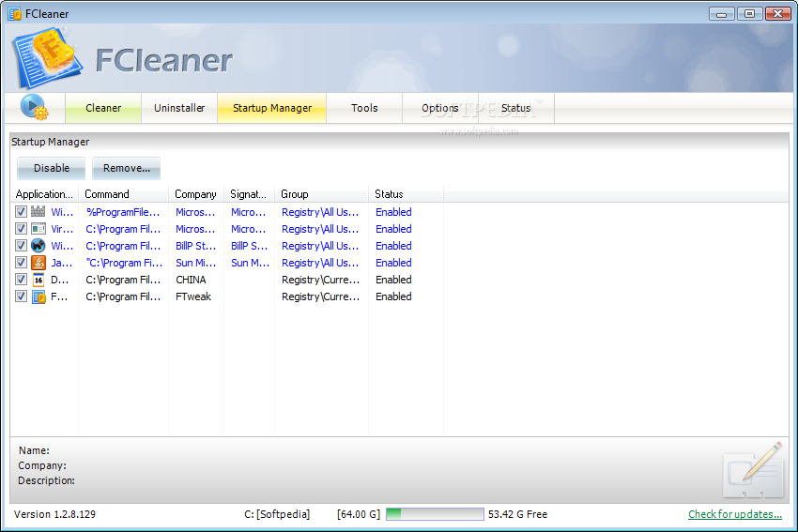The image size is (798, 532).
Task: Open the Options tab
Action: click(440, 108)
